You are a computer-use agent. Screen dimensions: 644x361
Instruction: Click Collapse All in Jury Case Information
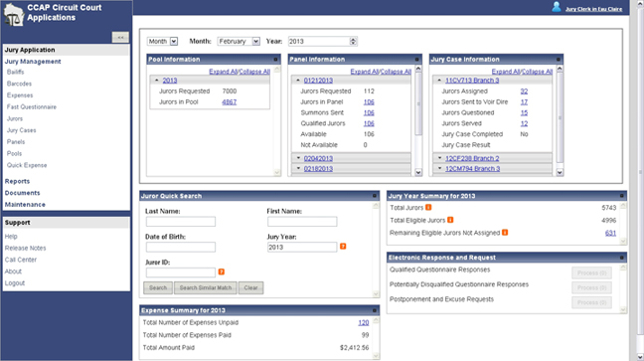pos(537,72)
